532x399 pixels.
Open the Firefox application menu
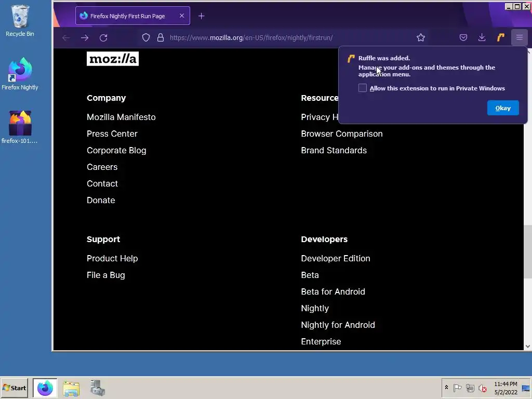[x=519, y=37]
